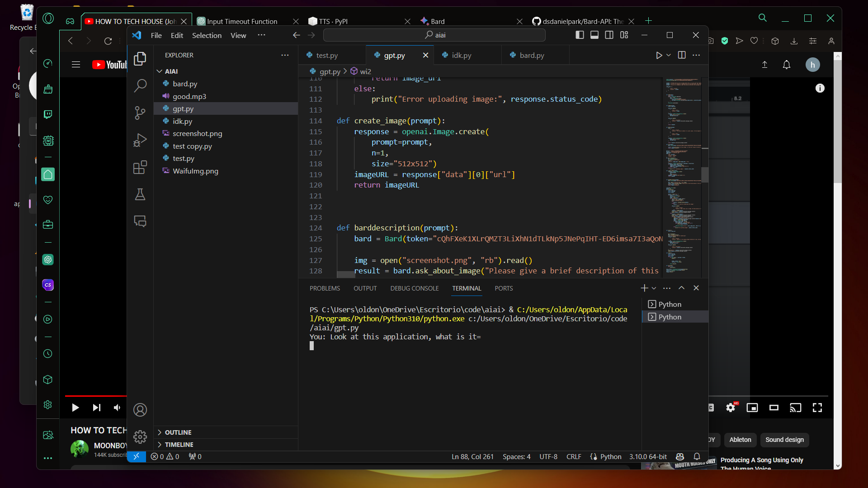Open the Search view in activity bar

click(140, 85)
